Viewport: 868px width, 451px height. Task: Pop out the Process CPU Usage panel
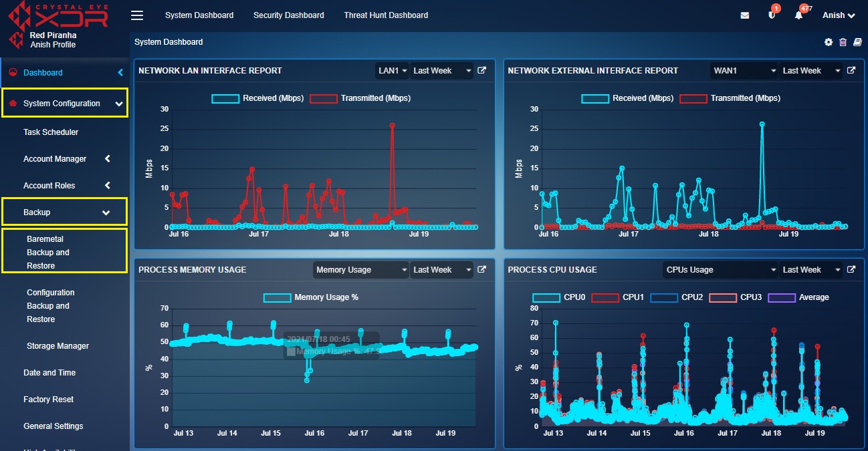tap(851, 269)
